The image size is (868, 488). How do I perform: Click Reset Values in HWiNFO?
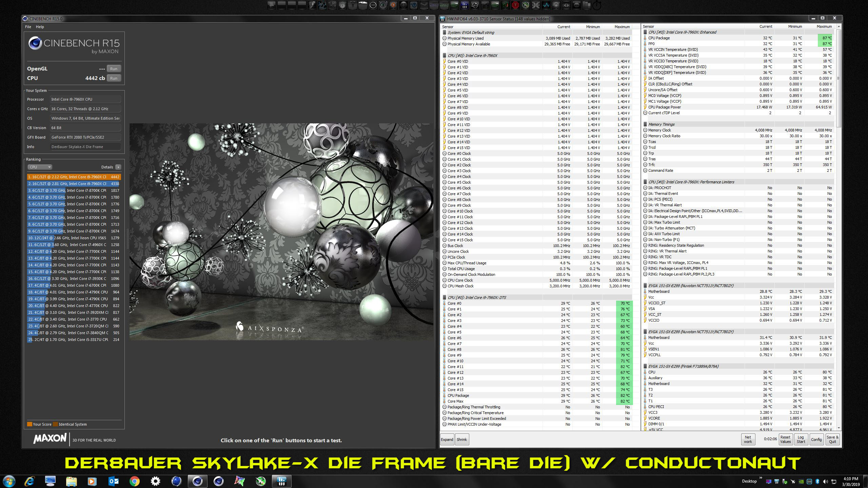(785, 440)
